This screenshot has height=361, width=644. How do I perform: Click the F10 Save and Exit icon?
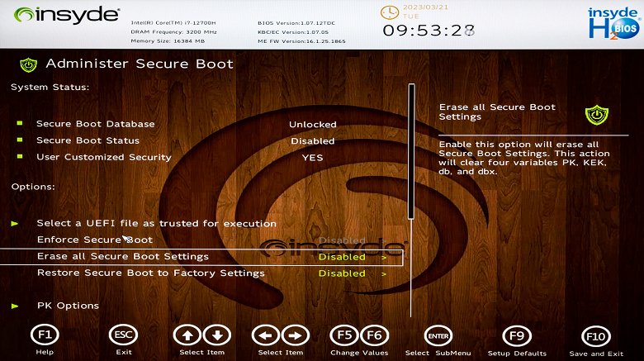click(x=595, y=337)
